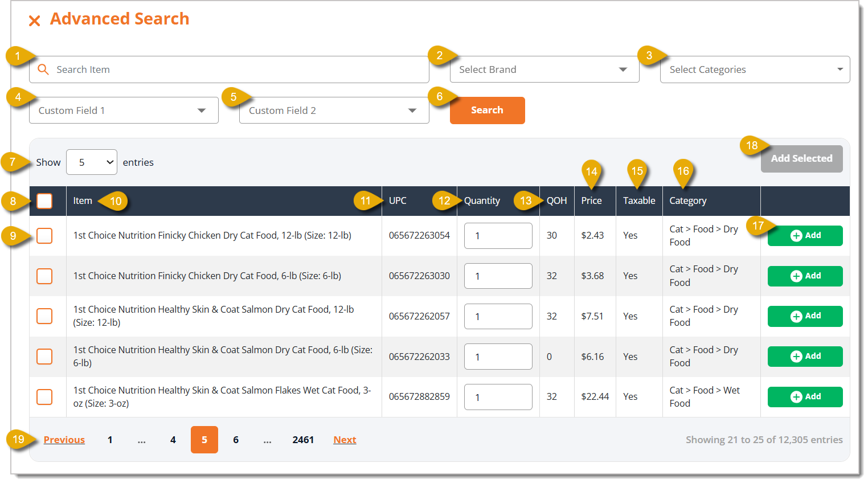Check the Finicky Chicken 12-lb item checkbox
The height and width of the screenshot is (483, 868).
coord(44,236)
